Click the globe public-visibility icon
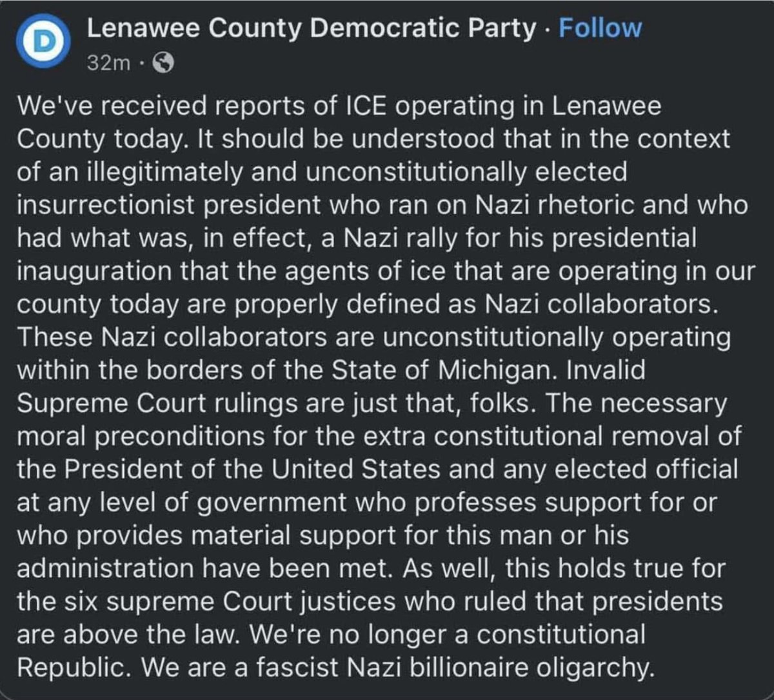774x700 pixels. click(x=165, y=63)
